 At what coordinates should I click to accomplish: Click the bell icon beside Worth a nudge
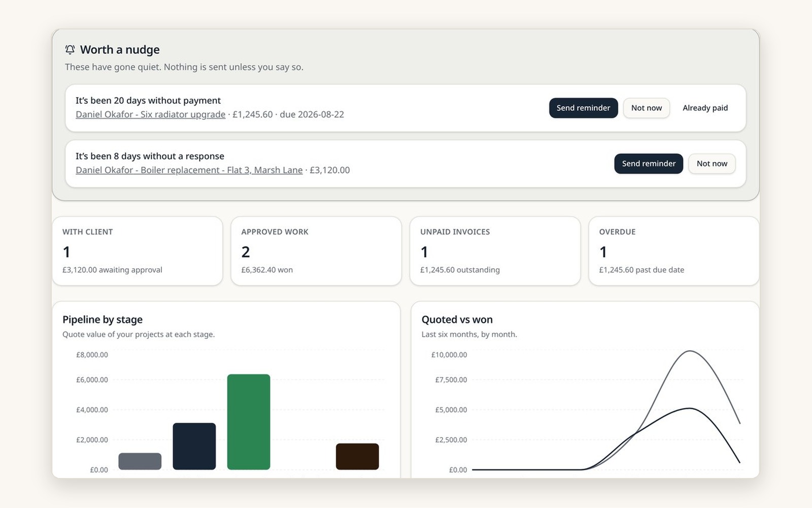[x=70, y=49]
